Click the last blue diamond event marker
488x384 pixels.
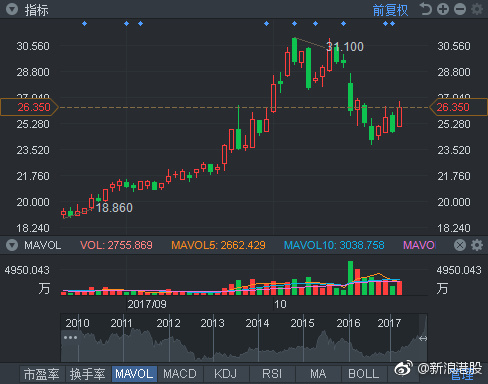pyautogui.click(x=393, y=23)
